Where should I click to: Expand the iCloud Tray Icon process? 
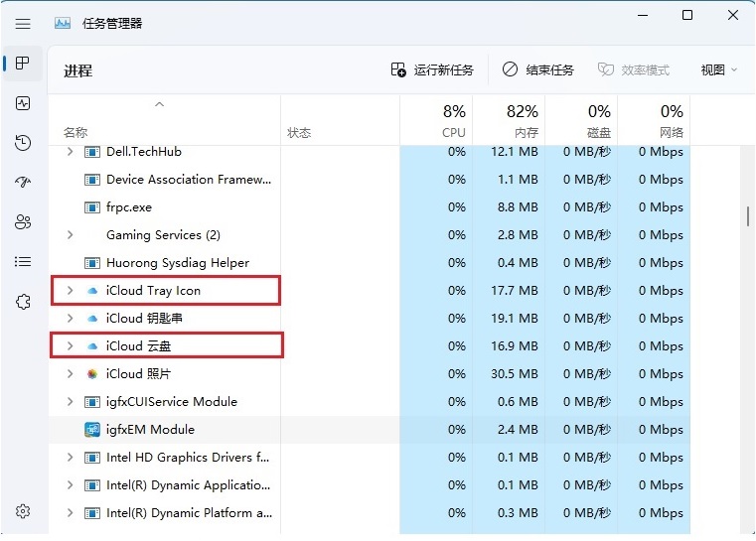point(70,291)
